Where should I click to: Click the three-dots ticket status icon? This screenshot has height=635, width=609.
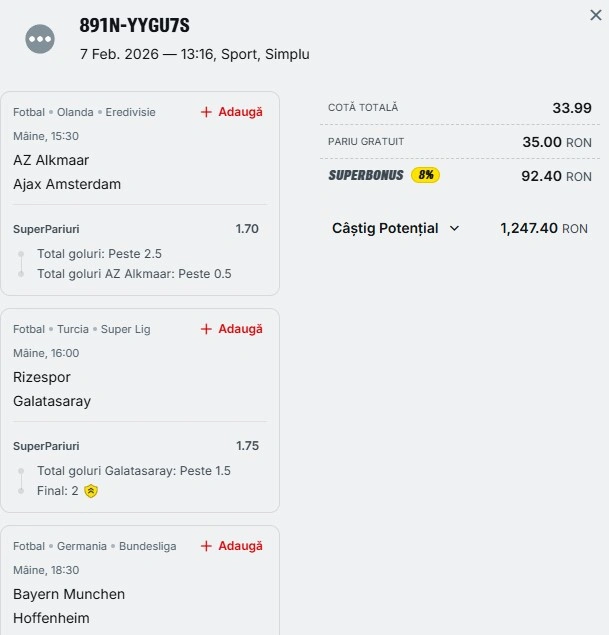click(x=40, y=39)
